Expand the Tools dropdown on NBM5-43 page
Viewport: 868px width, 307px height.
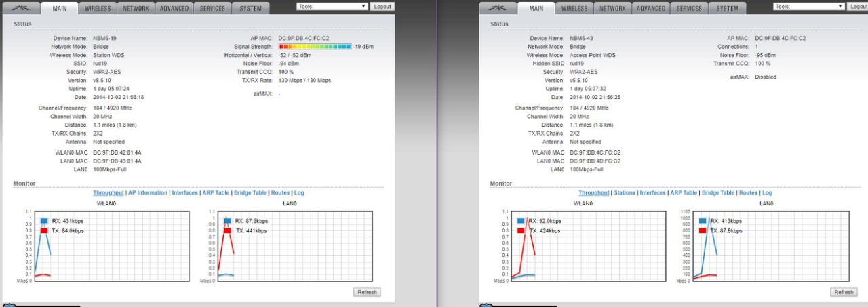[809, 6]
